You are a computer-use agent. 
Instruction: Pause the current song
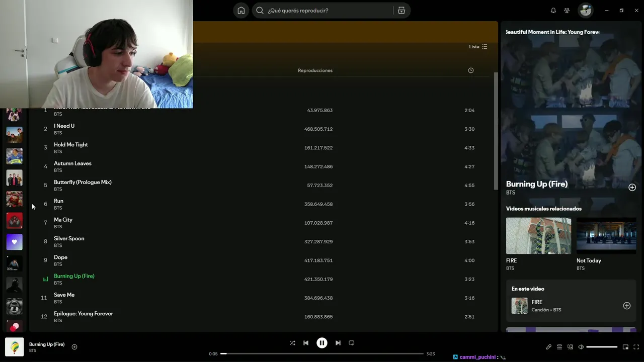click(322, 343)
